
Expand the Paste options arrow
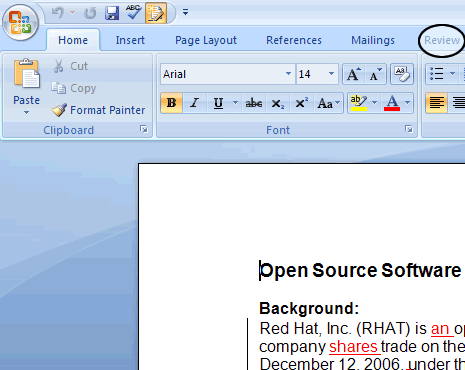click(26, 113)
